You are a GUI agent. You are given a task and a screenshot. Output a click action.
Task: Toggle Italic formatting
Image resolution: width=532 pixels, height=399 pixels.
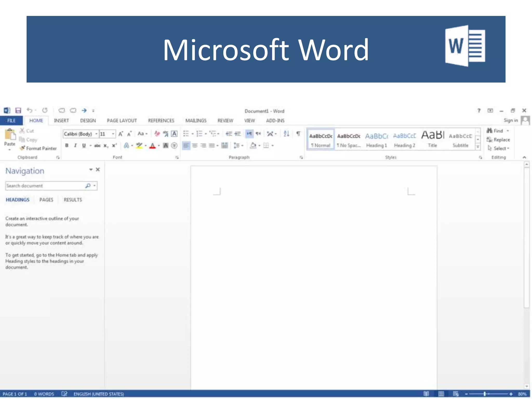(75, 145)
